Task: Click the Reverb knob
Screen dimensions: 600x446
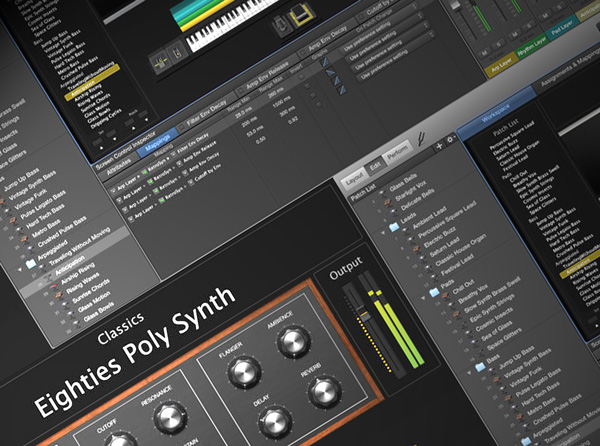Action: coord(324,392)
